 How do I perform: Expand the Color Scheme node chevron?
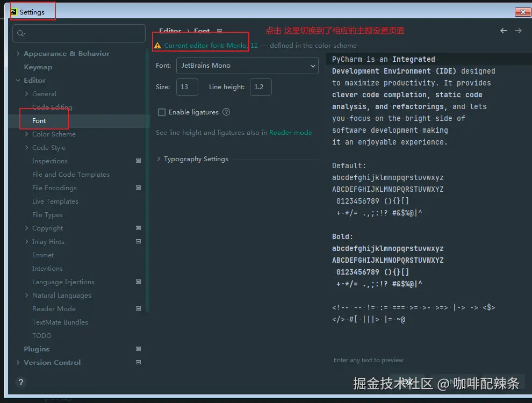[x=26, y=134]
